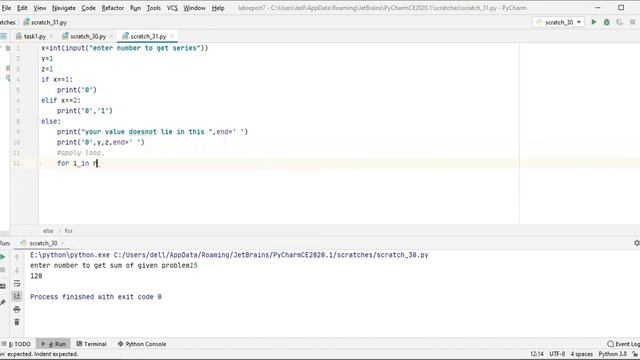Click the Print icon in Run panel

click(x=17, y=309)
